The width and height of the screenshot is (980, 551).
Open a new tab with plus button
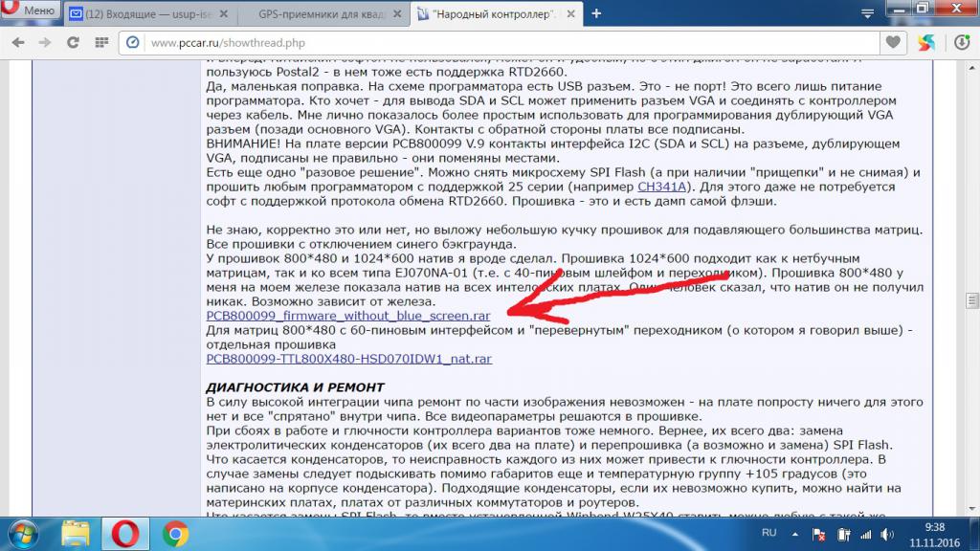[x=596, y=13]
